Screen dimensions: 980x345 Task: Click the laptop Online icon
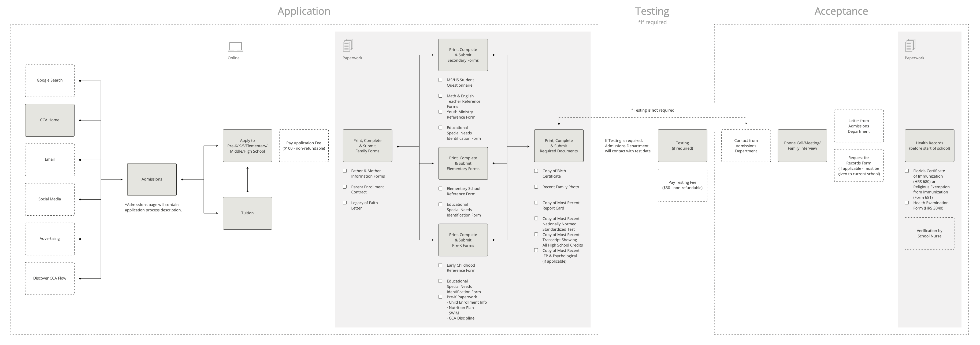click(x=235, y=47)
